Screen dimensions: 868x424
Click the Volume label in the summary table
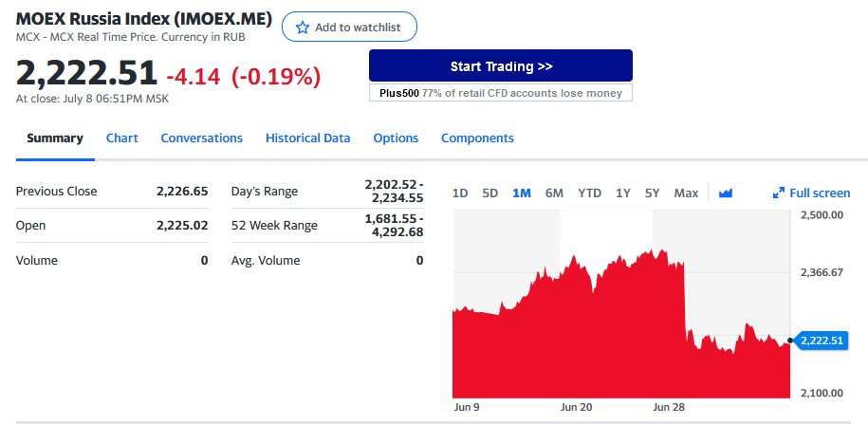click(37, 260)
